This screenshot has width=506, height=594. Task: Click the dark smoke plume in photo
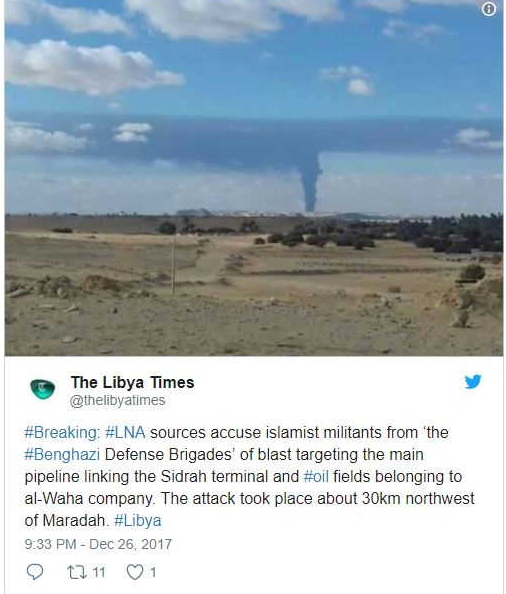point(311,182)
